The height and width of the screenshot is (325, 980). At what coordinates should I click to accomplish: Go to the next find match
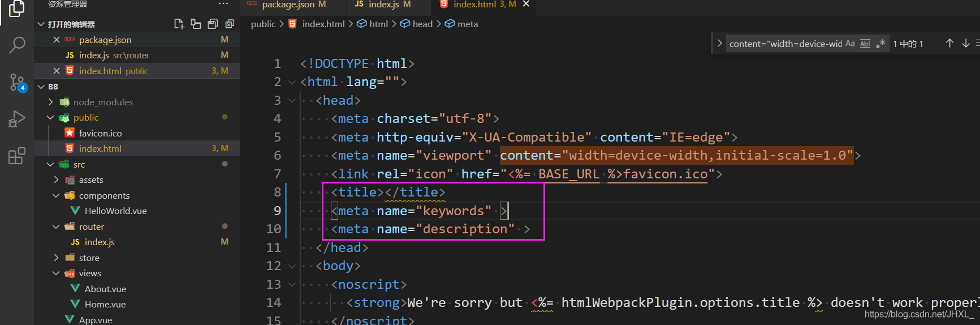(x=966, y=44)
